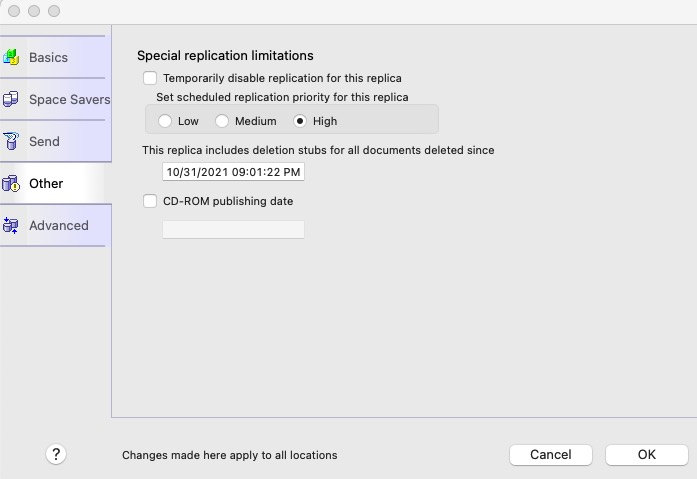Go to the Send tab
The height and width of the screenshot is (479, 697).
coord(44,141)
